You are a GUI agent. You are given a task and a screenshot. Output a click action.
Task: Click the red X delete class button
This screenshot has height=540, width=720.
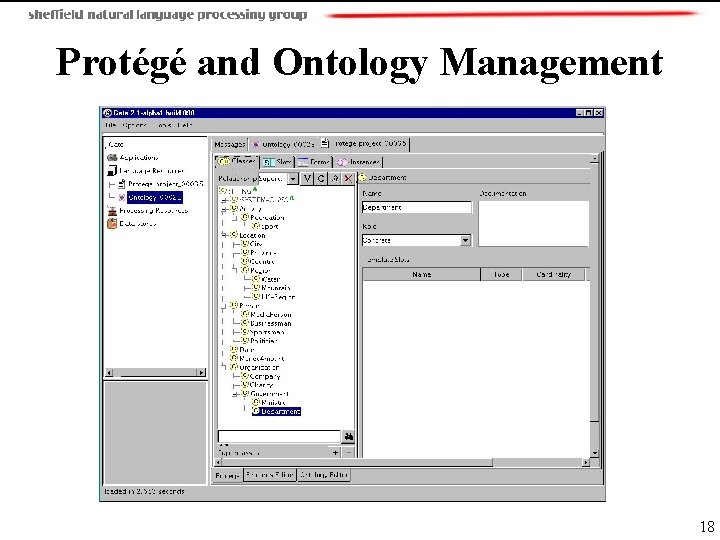[x=348, y=178]
